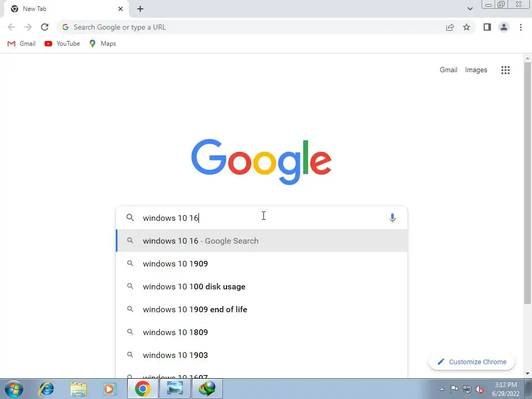Click the New Tab browser tab
532x399 pixels.
[66, 9]
